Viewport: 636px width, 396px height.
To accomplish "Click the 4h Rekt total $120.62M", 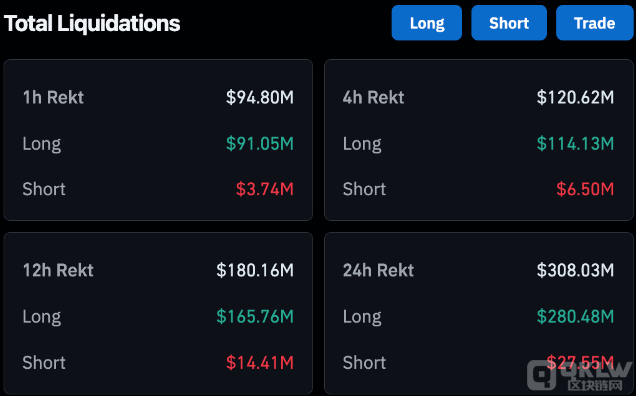I will click(575, 97).
